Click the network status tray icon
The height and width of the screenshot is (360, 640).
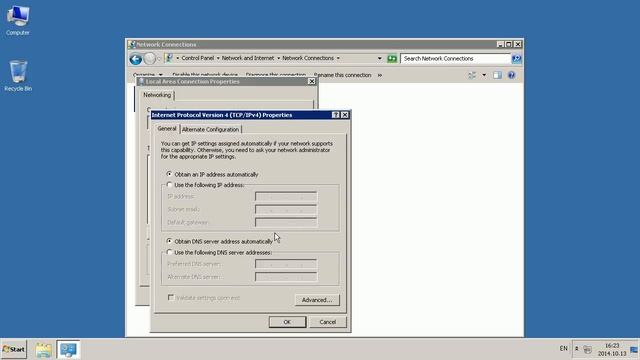[587, 349]
